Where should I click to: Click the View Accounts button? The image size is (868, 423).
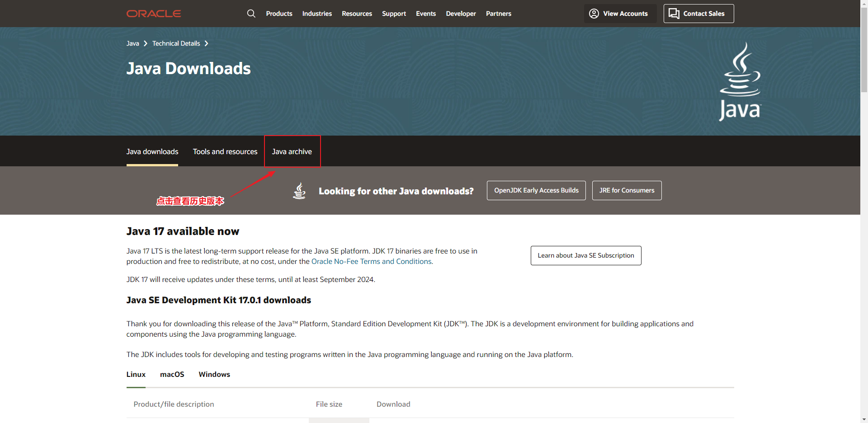[620, 14]
